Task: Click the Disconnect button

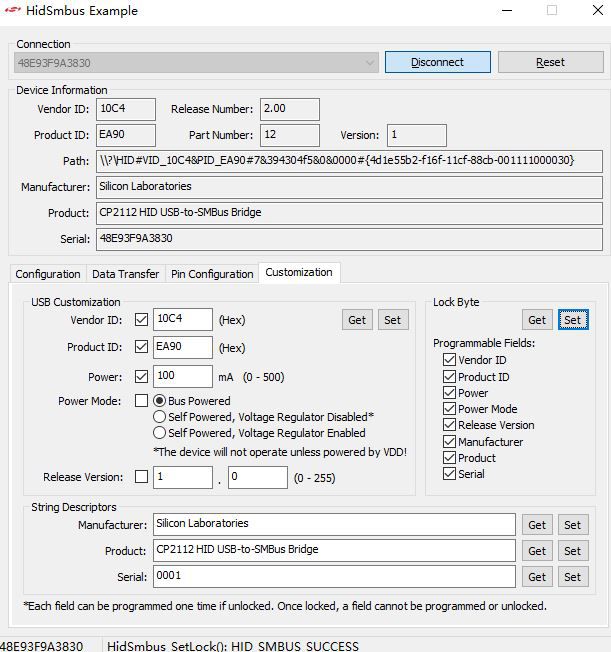Action: tap(438, 62)
